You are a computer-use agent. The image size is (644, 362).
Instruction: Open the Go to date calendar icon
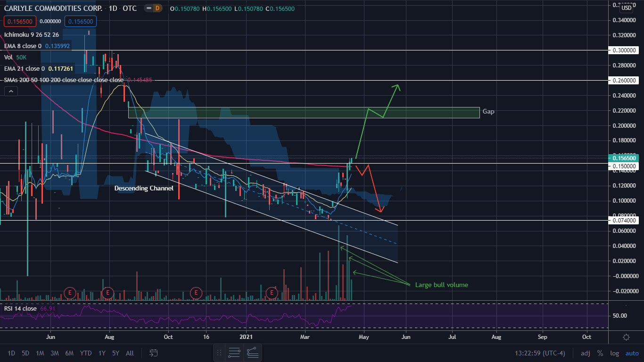[x=153, y=353]
